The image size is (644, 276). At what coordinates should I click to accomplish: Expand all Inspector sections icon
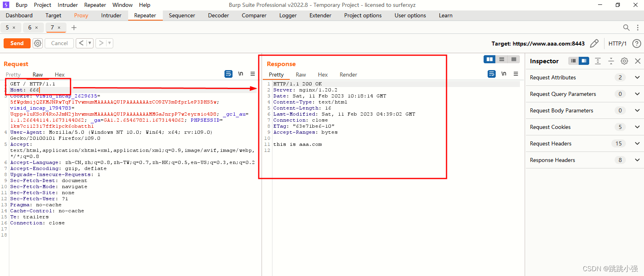598,61
